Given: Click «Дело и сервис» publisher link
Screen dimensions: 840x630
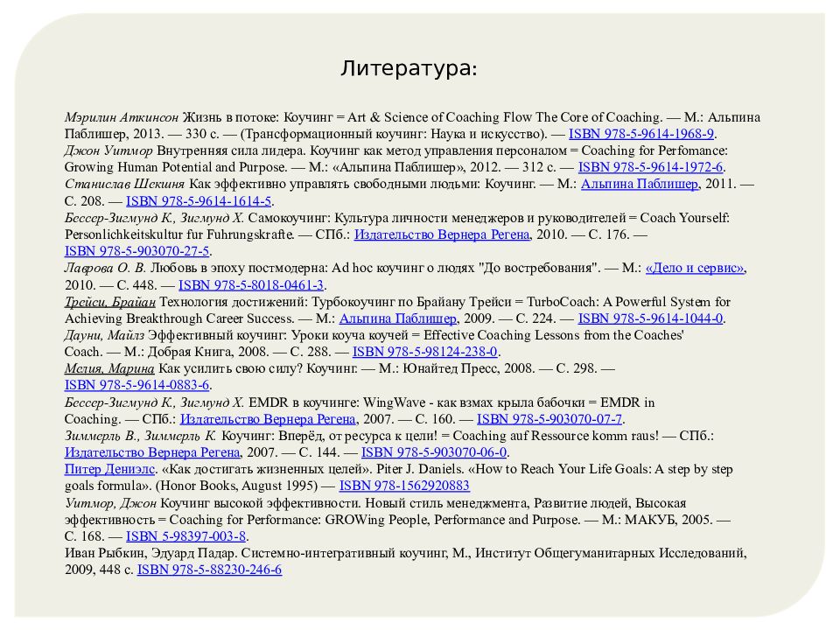Looking at the screenshot, I should point(695,268).
